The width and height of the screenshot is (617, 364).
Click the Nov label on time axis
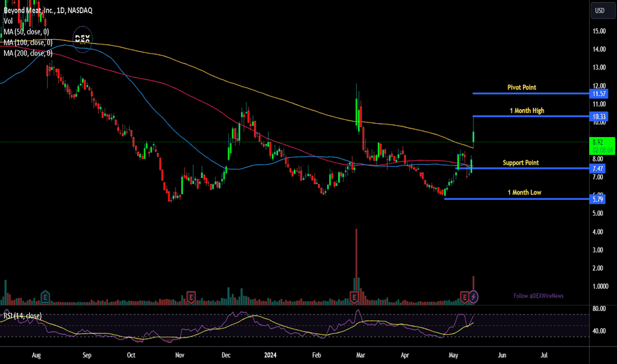point(179,355)
